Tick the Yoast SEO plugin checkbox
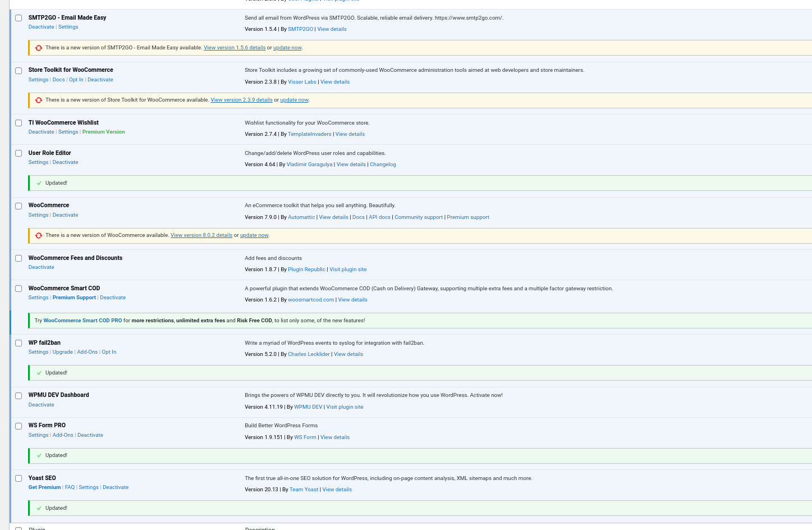The height and width of the screenshot is (530, 812). point(19,478)
